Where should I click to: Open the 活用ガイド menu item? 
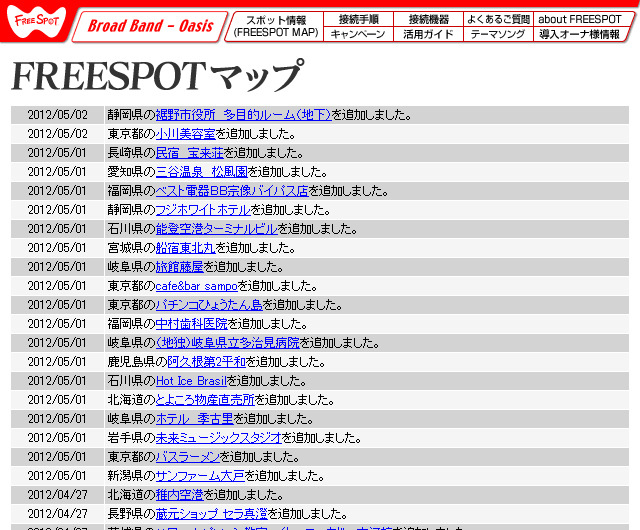[x=428, y=34]
